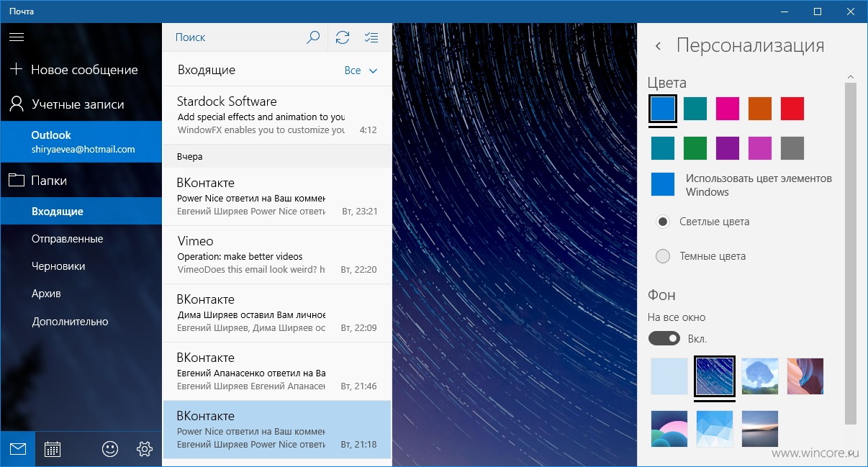The height and width of the screenshot is (467, 868).
Task: Open the Vimeo email about better videos
Action: [277, 255]
